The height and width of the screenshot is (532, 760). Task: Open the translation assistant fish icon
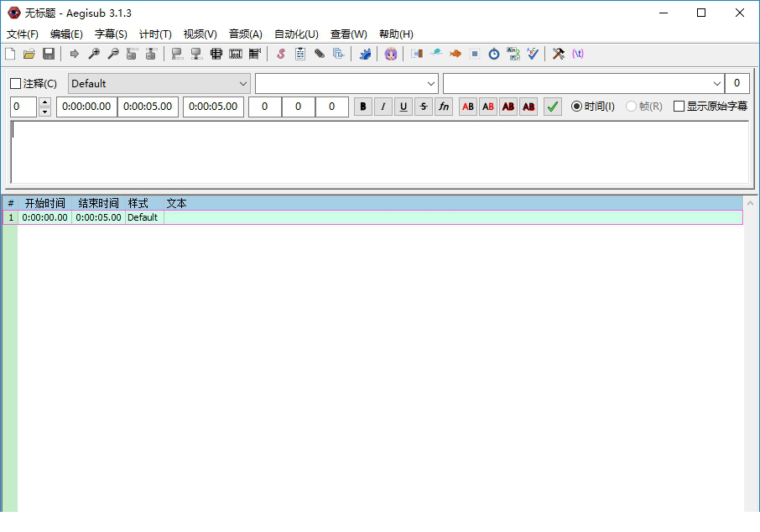[455, 54]
